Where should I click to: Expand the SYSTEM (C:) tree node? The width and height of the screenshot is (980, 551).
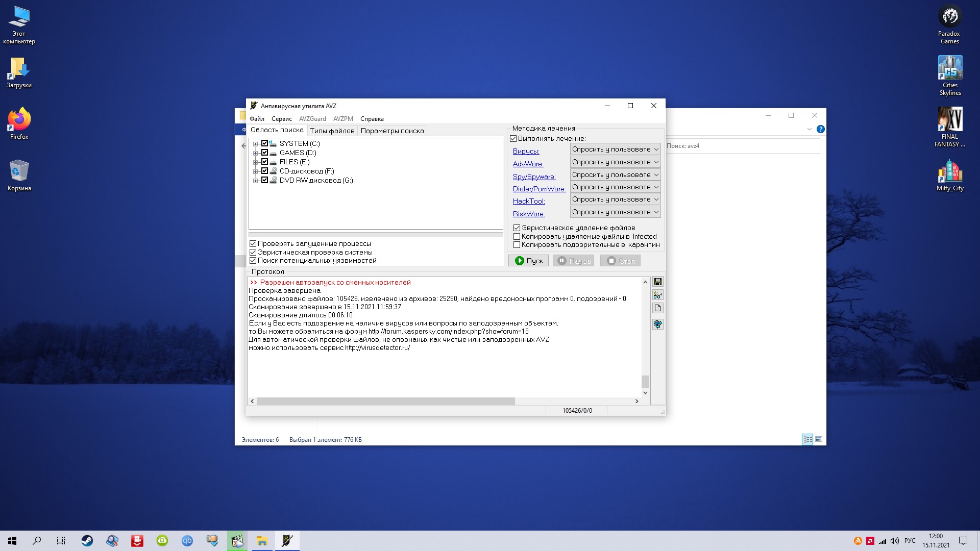256,144
